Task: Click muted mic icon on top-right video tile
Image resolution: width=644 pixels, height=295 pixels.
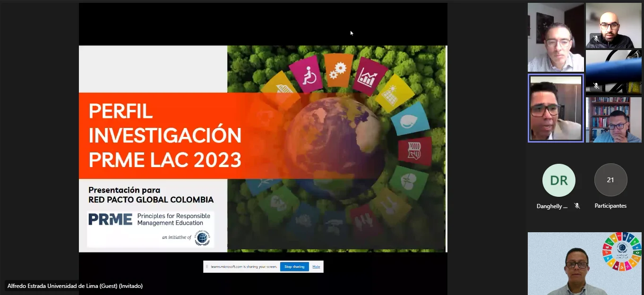Action: click(596, 39)
